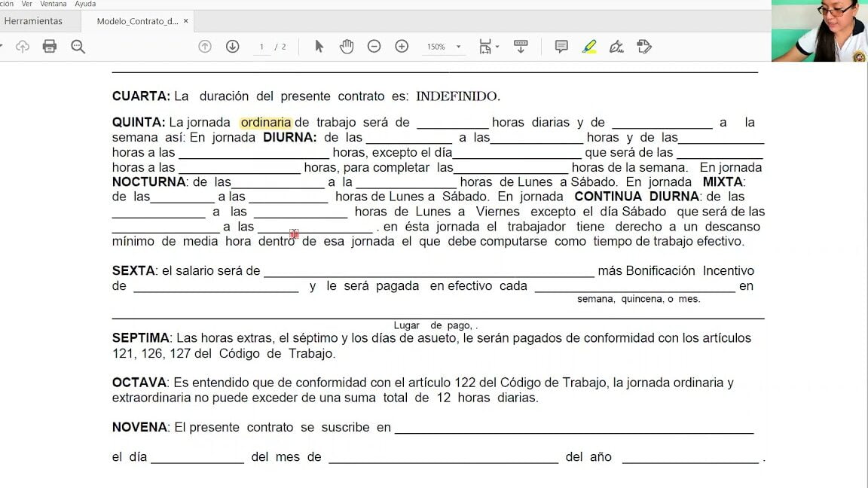This screenshot has width=868, height=488.
Task: Click the zoom out icon
Action: pyautogui.click(x=374, y=46)
